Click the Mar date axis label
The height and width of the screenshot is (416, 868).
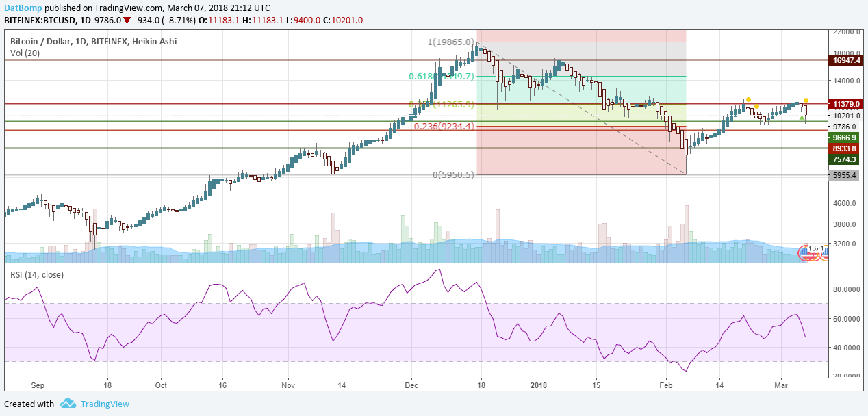click(782, 386)
